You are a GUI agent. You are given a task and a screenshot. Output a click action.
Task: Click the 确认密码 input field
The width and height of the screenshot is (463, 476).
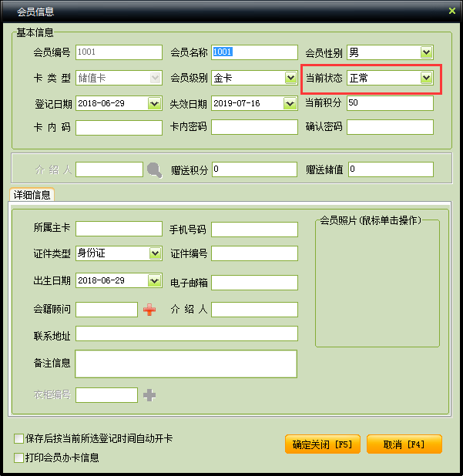[390, 127]
